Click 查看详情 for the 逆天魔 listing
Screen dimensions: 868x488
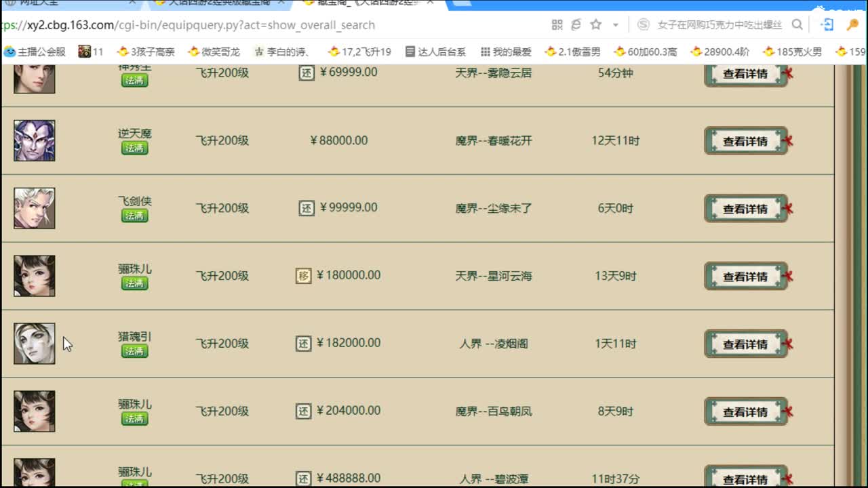745,141
